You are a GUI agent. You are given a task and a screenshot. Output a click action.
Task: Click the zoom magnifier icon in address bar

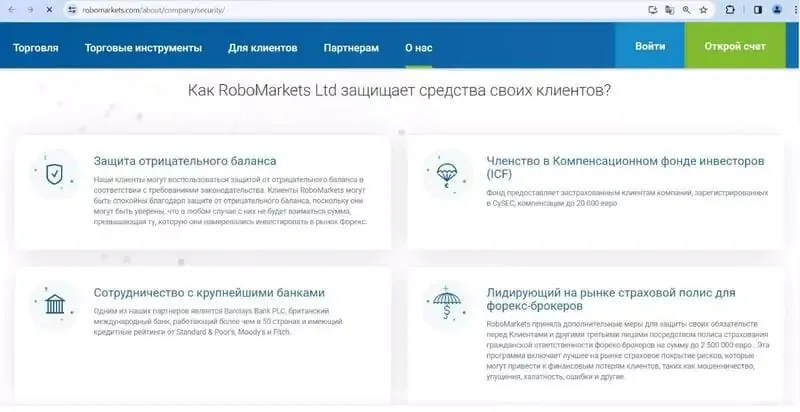click(x=686, y=10)
